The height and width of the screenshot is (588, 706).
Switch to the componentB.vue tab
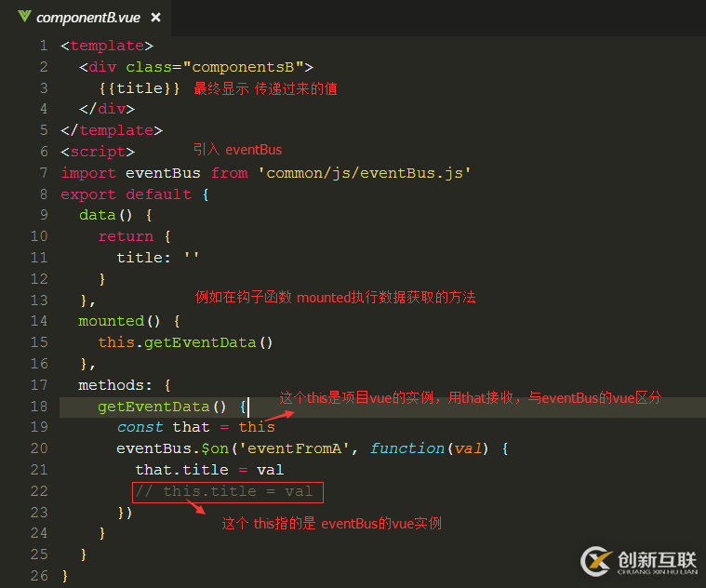(88, 18)
